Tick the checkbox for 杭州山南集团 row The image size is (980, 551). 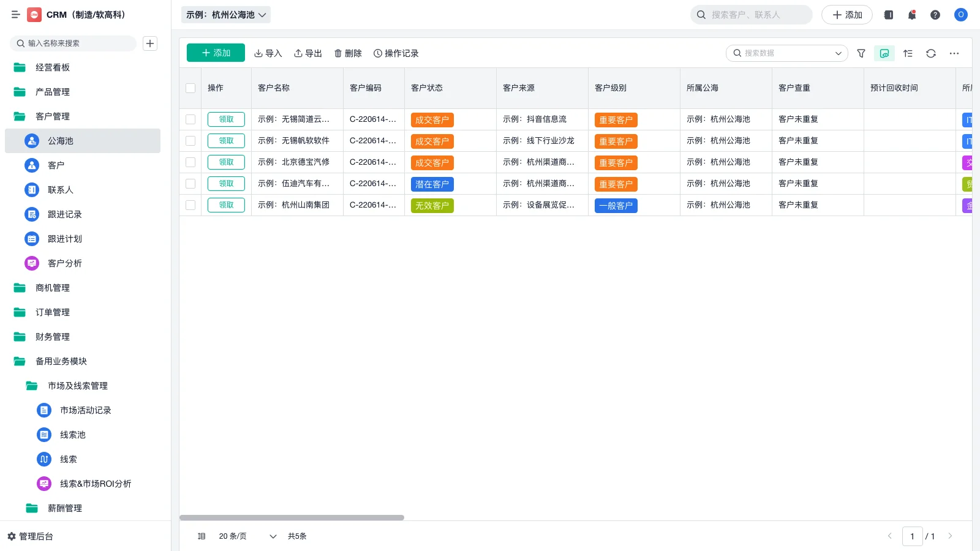tap(190, 205)
